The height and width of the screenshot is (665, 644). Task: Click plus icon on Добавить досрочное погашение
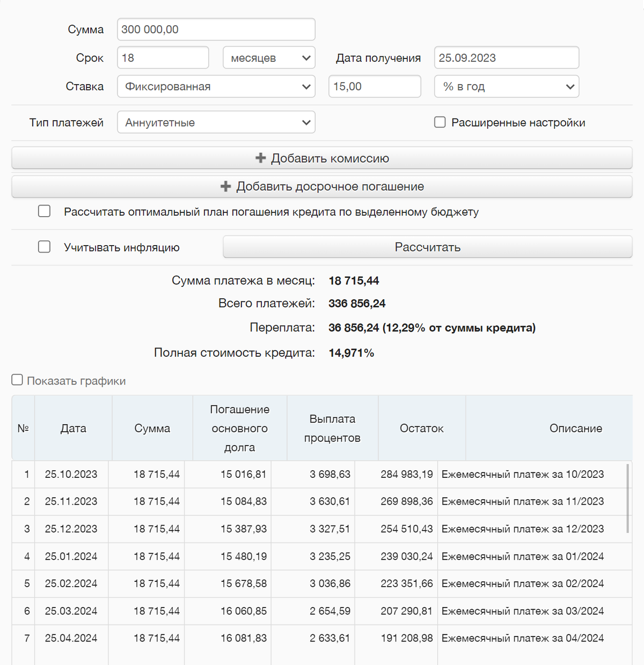[x=226, y=186]
